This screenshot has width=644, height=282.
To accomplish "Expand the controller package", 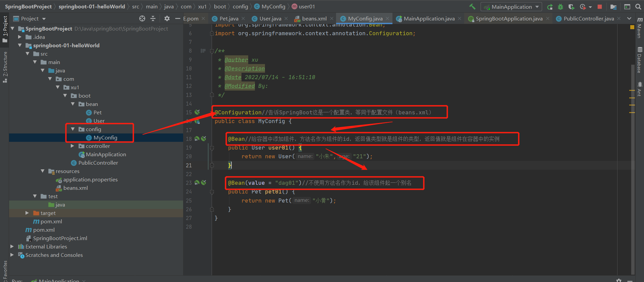I will click(73, 146).
